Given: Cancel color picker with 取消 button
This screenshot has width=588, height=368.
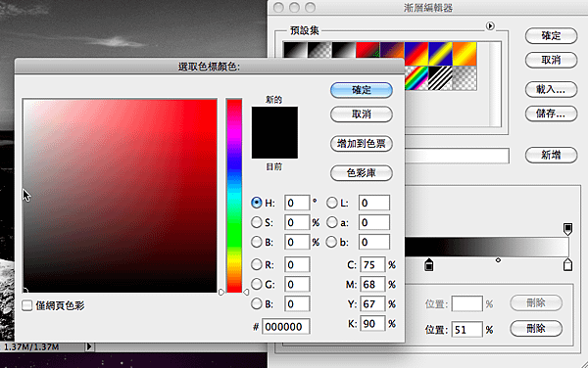Looking at the screenshot, I should coord(362,115).
